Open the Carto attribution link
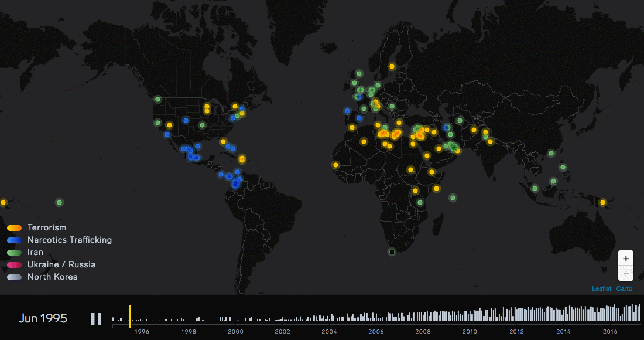Image resolution: width=644 pixels, height=340 pixels. tap(624, 288)
